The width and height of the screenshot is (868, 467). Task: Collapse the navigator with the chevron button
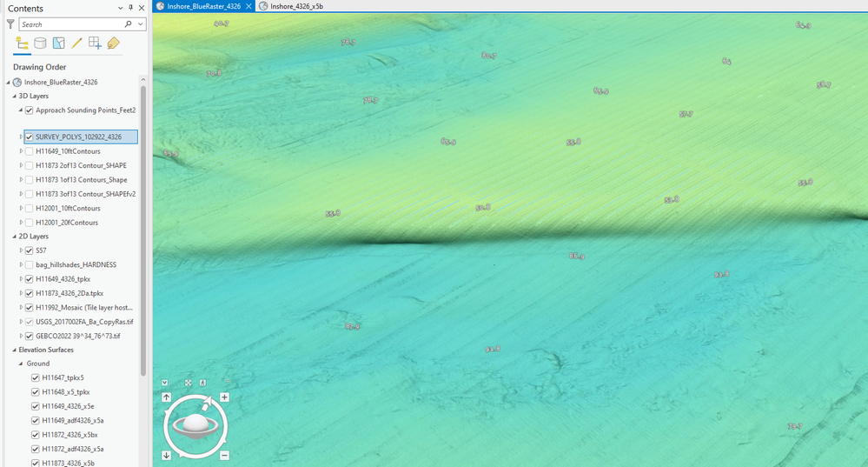pos(165,383)
